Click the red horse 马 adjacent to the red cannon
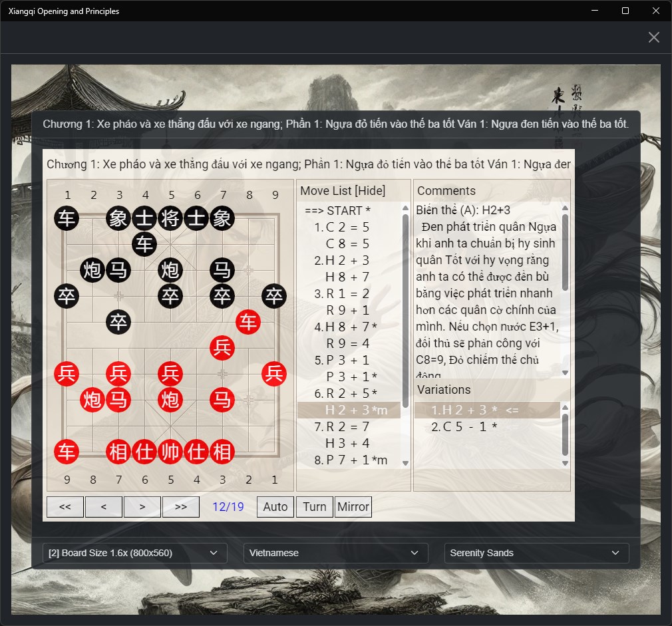The image size is (672, 626). (118, 400)
